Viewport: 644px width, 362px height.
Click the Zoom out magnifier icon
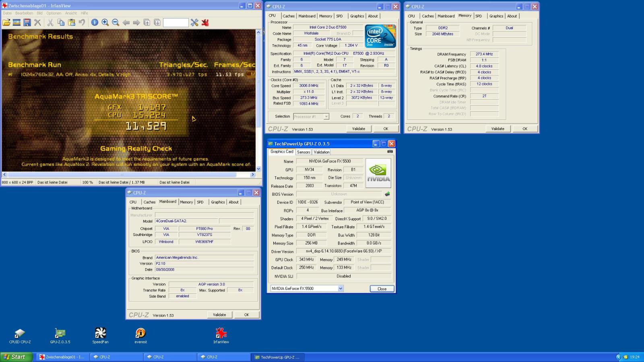click(x=116, y=23)
